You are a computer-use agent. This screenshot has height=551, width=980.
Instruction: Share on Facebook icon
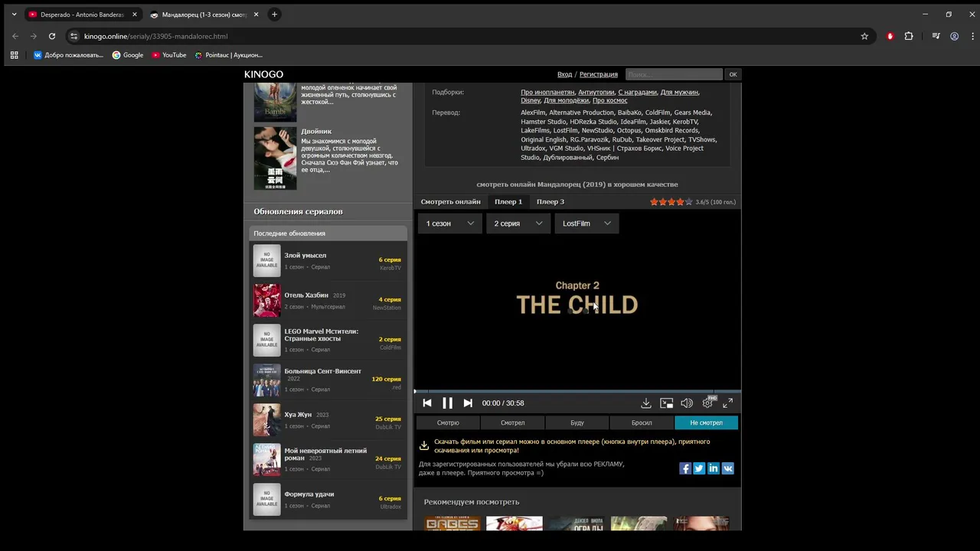tap(685, 468)
